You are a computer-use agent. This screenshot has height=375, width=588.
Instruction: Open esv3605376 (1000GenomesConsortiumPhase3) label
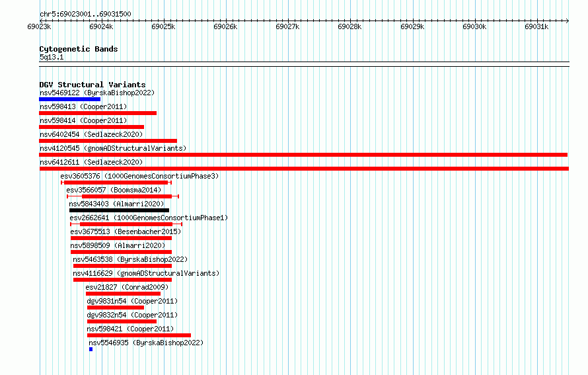pyautogui.click(x=139, y=176)
